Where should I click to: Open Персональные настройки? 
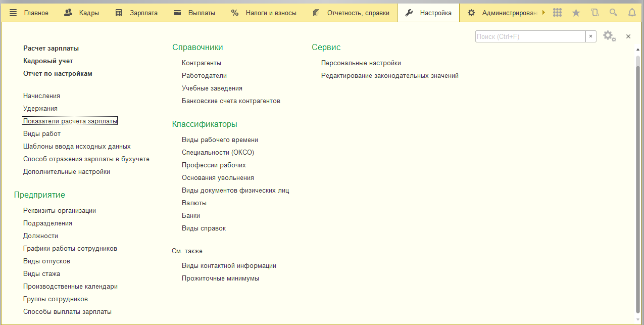[x=361, y=63]
